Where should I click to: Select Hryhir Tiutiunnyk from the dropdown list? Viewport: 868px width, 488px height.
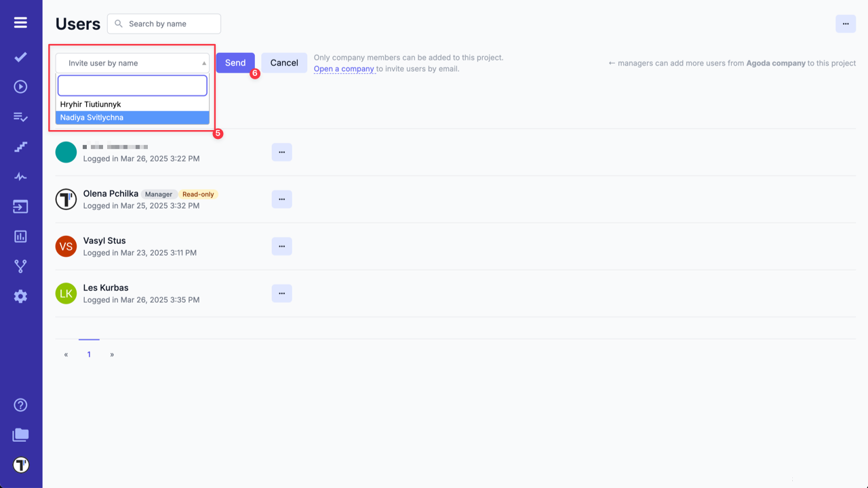(x=90, y=104)
